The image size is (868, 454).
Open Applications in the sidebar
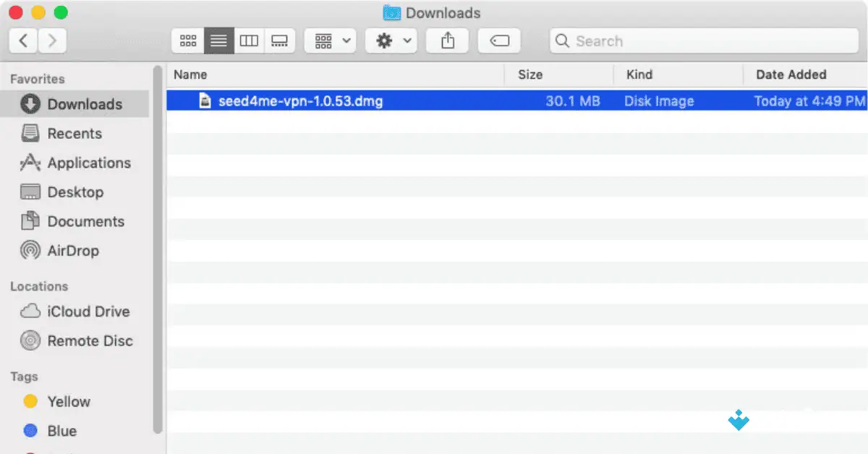click(x=88, y=163)
